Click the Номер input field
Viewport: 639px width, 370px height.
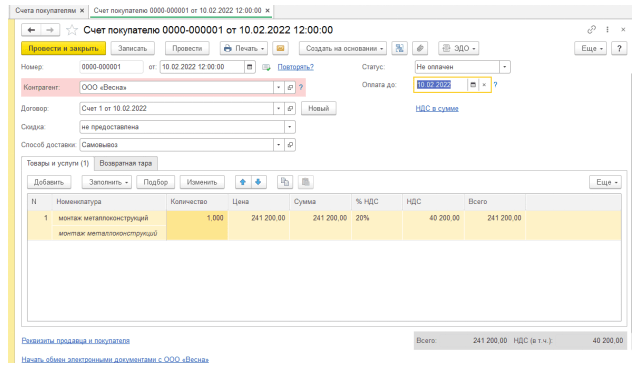coord(111,67)
